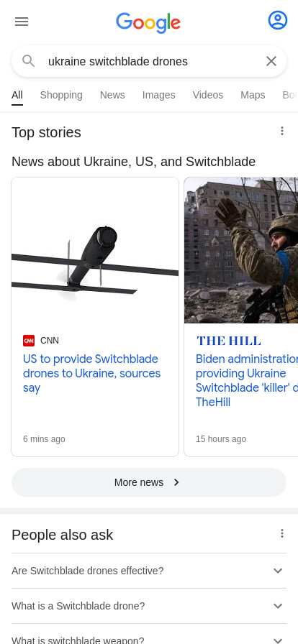Expand "What is a Switchblade drone?" question
The image size is (298, 644).
(x=148, y=606)
